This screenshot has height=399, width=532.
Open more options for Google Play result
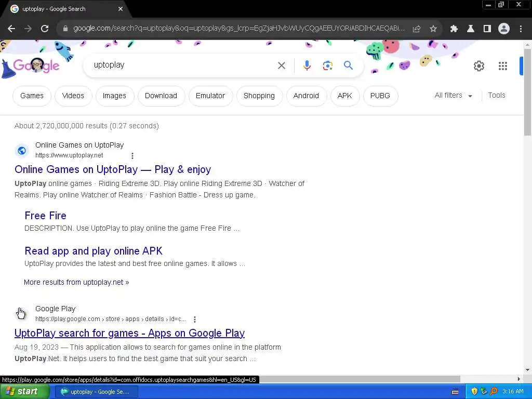coord(194,320)
